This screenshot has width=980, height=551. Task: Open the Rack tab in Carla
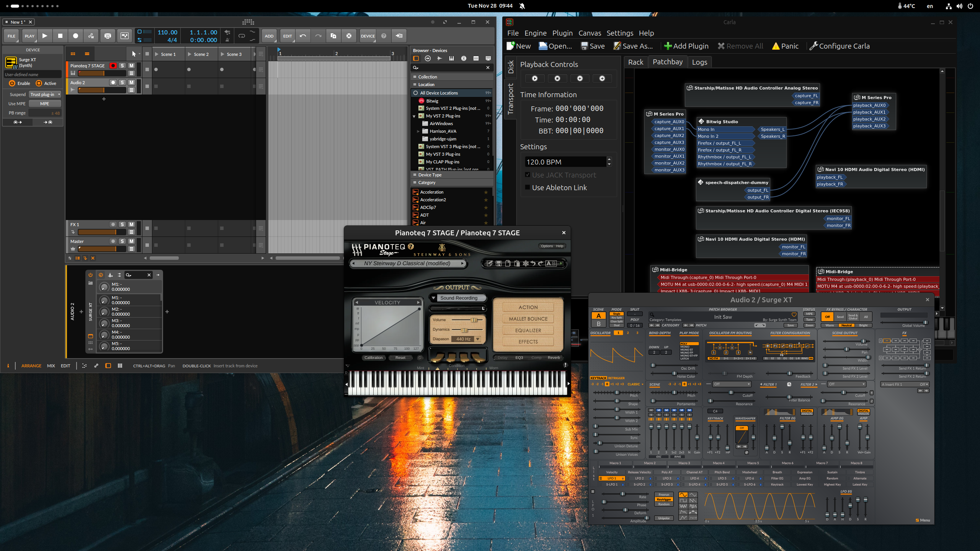pyautogui.click(x=635, y=62)
